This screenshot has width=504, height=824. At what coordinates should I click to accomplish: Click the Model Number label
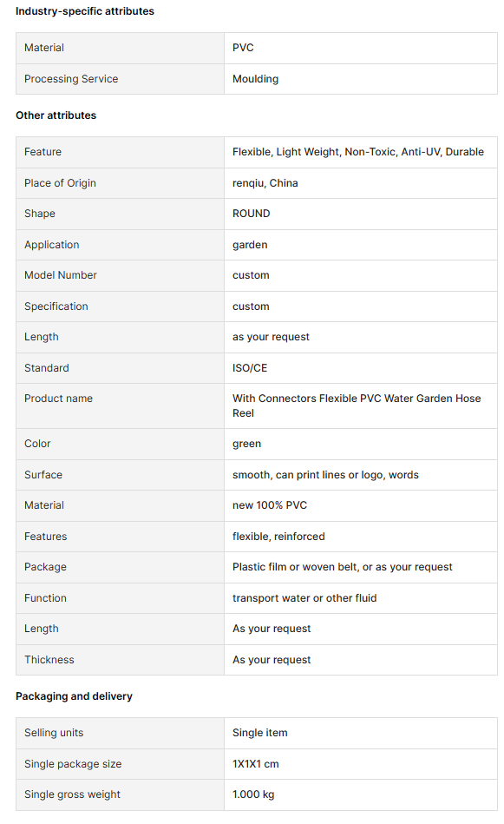point(61,275)
